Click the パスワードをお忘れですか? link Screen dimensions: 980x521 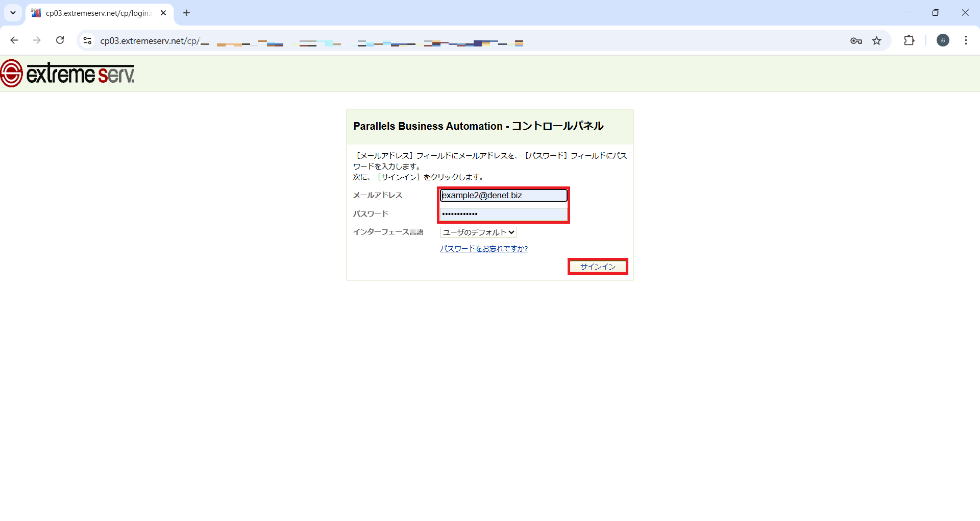[484, 249]
